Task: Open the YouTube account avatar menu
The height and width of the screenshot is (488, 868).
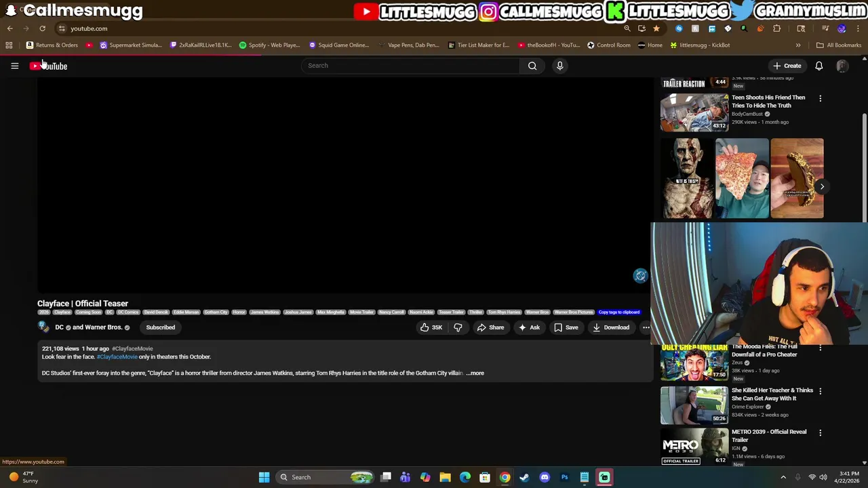Action: point(842,66)
